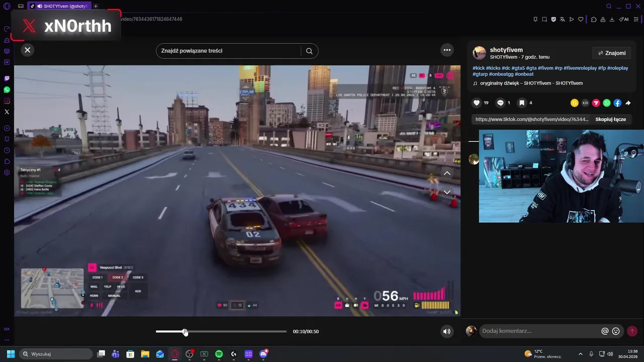Open sidebar Settings gear
Viewport: 644px width, 362px height.
pyautogui.click(x=7, y=172)
